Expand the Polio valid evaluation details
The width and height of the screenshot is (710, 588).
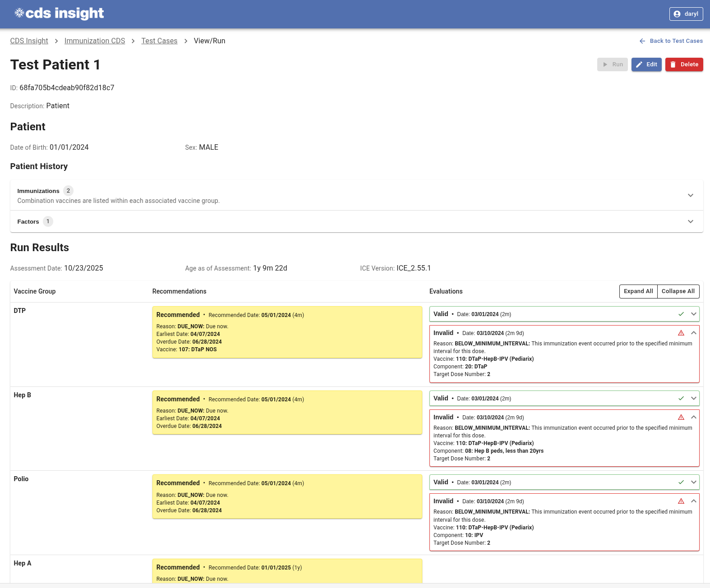[x=694, y=482]
